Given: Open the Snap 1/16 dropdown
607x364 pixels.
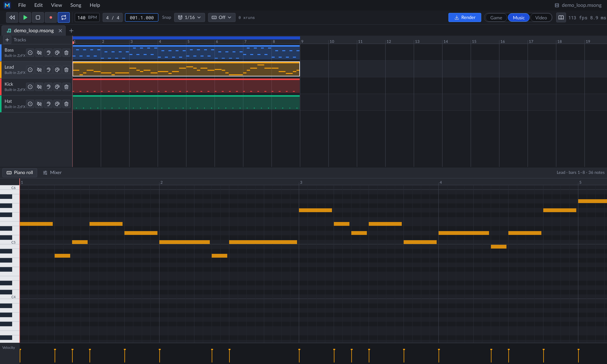Looking at the screenshot, I should tap(190, 17).
